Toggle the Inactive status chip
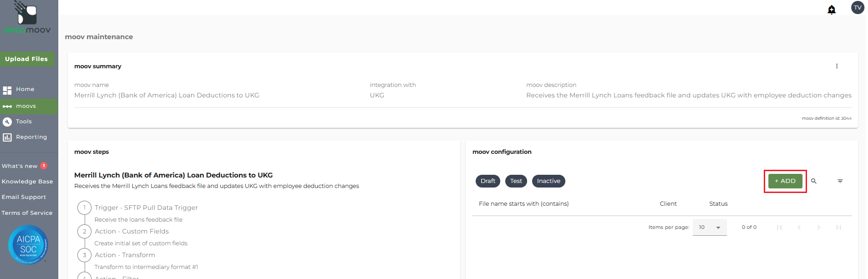The height and width of the screenshot is (279, 868). click(548, 181)
